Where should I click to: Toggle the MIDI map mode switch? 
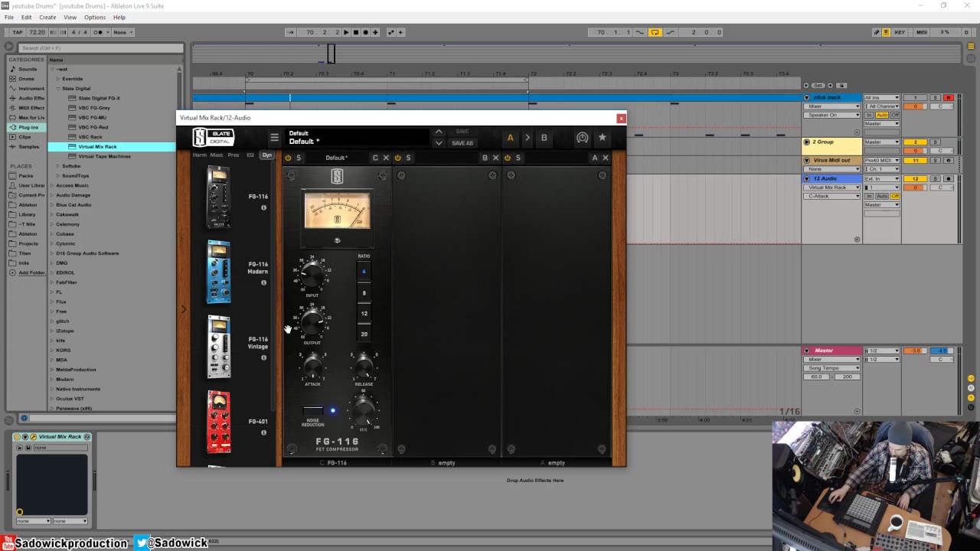[x=922, y=32]
